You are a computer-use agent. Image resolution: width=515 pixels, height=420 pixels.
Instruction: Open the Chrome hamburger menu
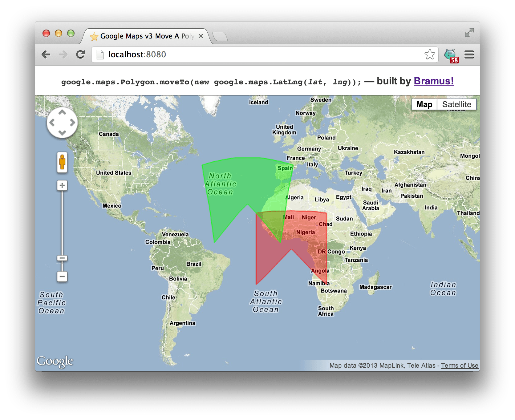[469, 55]
